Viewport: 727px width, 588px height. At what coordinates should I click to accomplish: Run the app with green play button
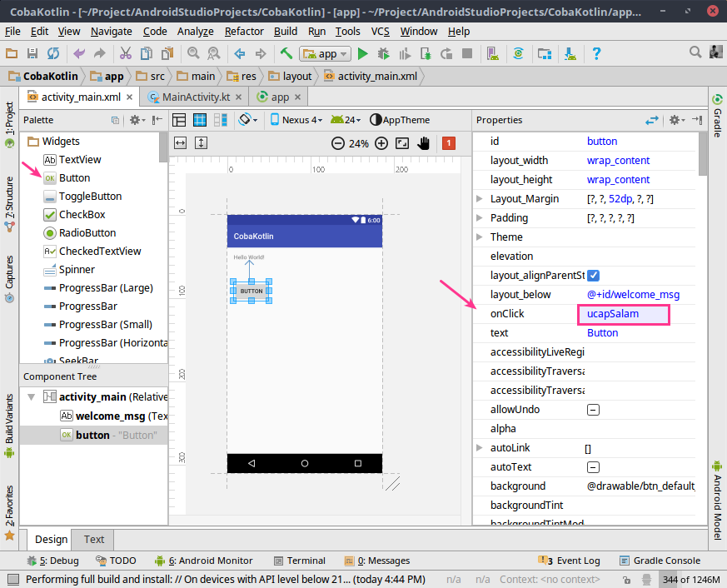click(362, 53)
